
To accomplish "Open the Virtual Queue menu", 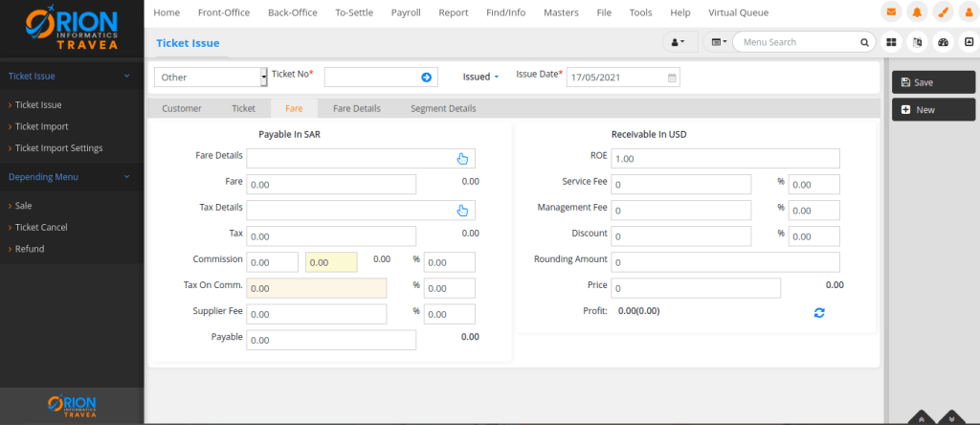I will 739,12.
